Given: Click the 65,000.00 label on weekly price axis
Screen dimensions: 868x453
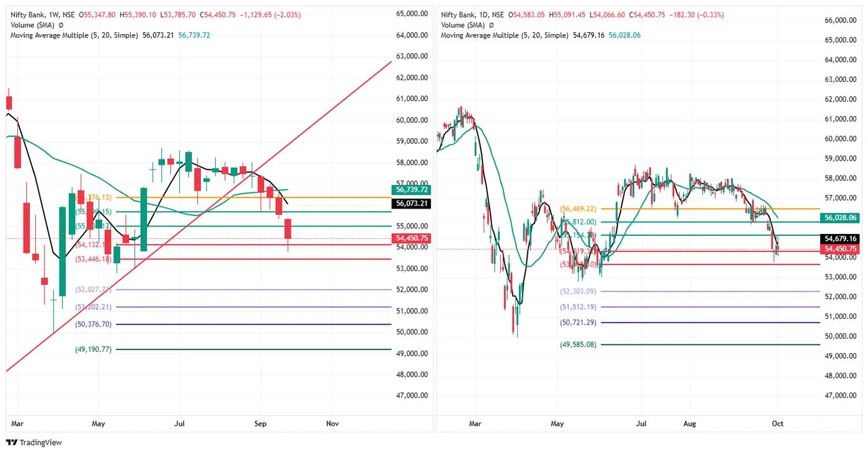Looking at the screenshot, I should (x=412, y=14).
